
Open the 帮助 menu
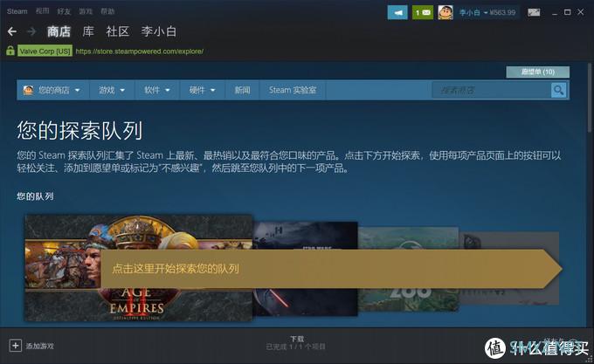click(x=107, y=11)
